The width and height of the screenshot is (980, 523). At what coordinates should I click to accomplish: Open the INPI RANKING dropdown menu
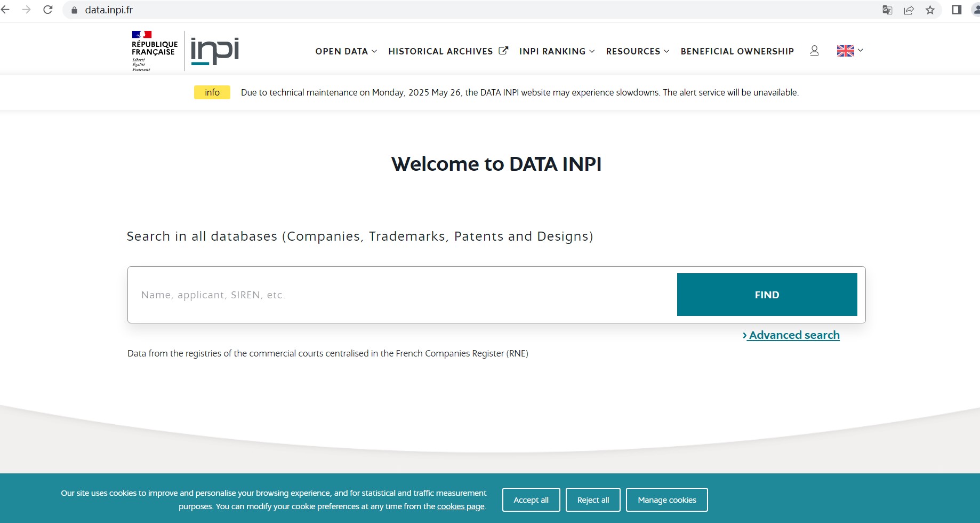pos(557,51)
